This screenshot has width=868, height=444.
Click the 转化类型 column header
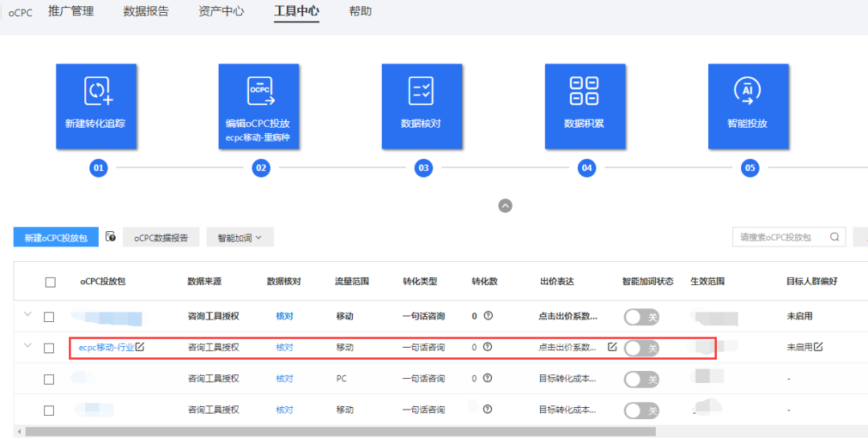(420, 282)
